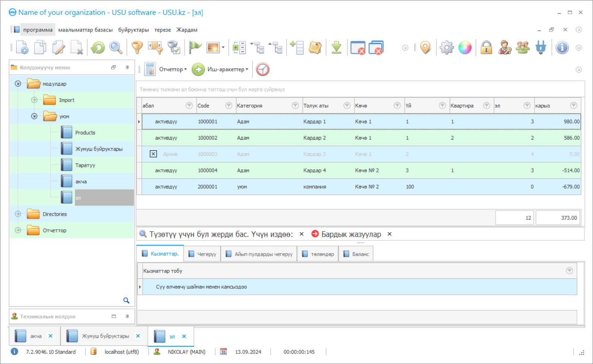Click the new document add icon
This screenshot has height=364, width=593.
tap(22, 48)
